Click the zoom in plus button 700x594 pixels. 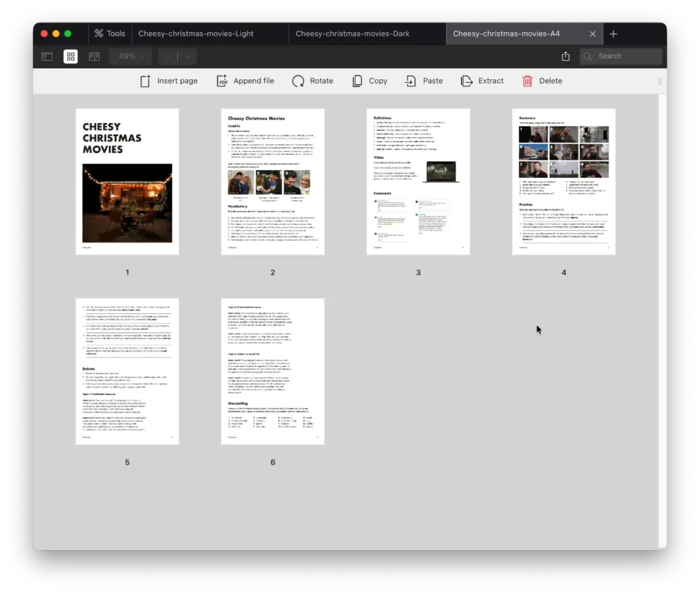187,57
